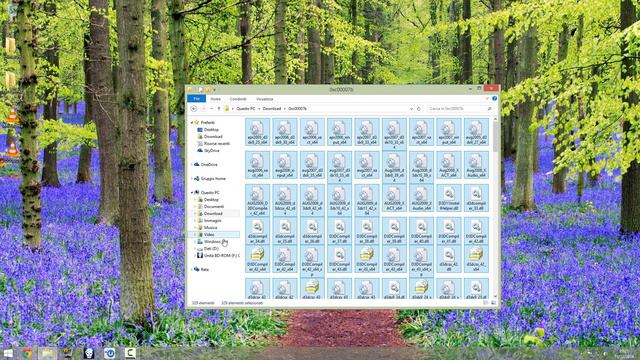Expand the Documenti folder node
640x360 pixels.
click(196, 207)
